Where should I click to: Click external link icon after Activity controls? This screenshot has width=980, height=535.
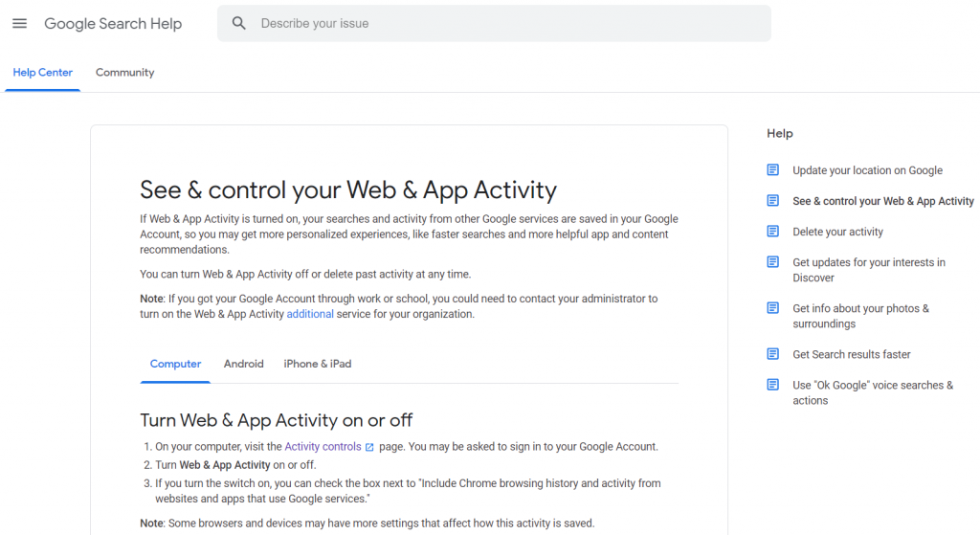pyautogui.click(x=369, y=448)
